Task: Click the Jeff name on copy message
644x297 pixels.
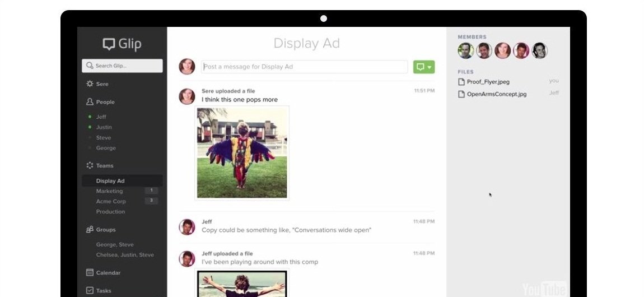Action: (207, 222)
